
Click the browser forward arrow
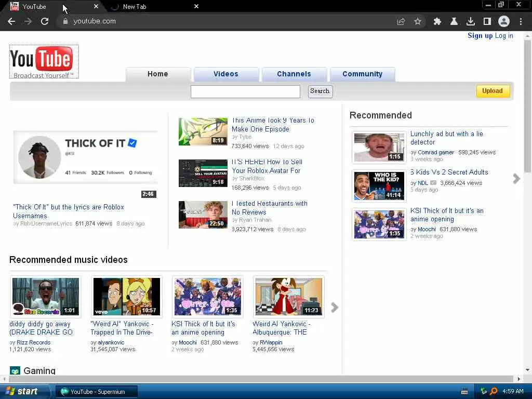pos(28,21)
